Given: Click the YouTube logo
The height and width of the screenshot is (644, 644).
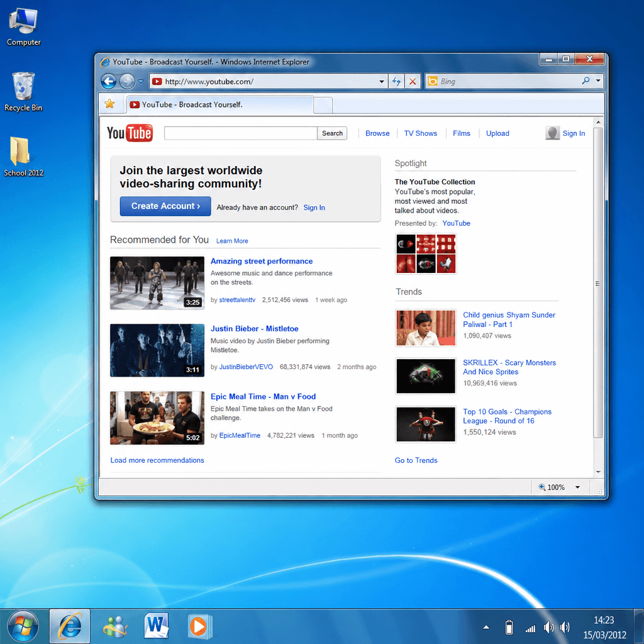Looking at the screenshot, I should click(130, 133).
